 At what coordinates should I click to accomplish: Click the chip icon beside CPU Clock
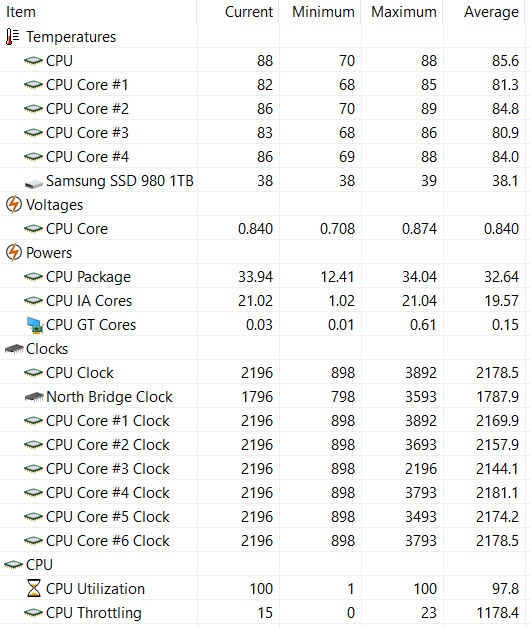[x=33, y=373]
